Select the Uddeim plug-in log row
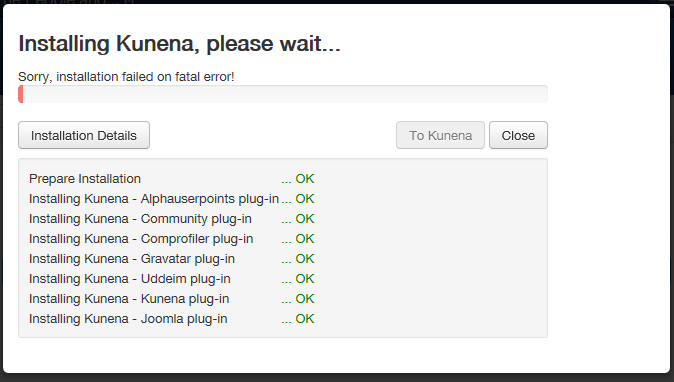 click(x=172, y=279)
